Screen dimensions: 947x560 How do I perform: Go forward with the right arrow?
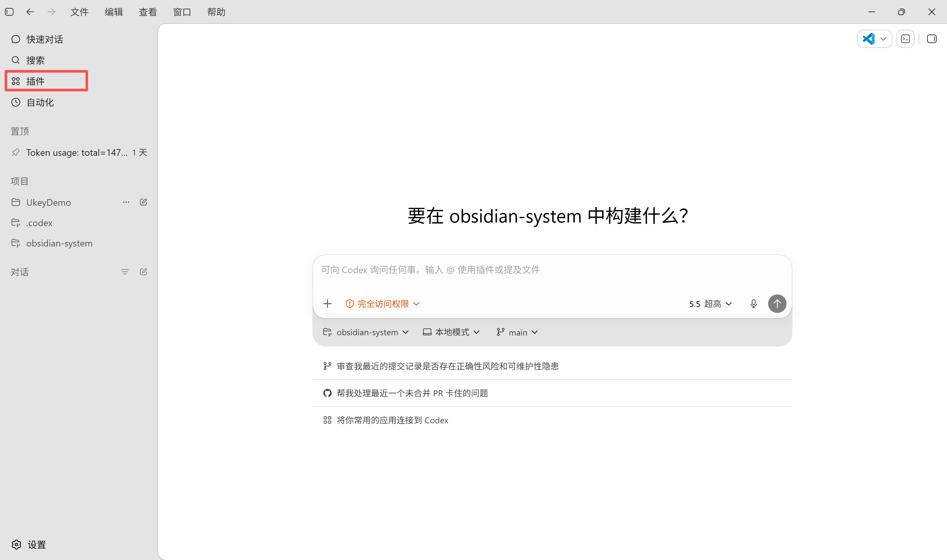pyautogui.click(x=51, y=12)
